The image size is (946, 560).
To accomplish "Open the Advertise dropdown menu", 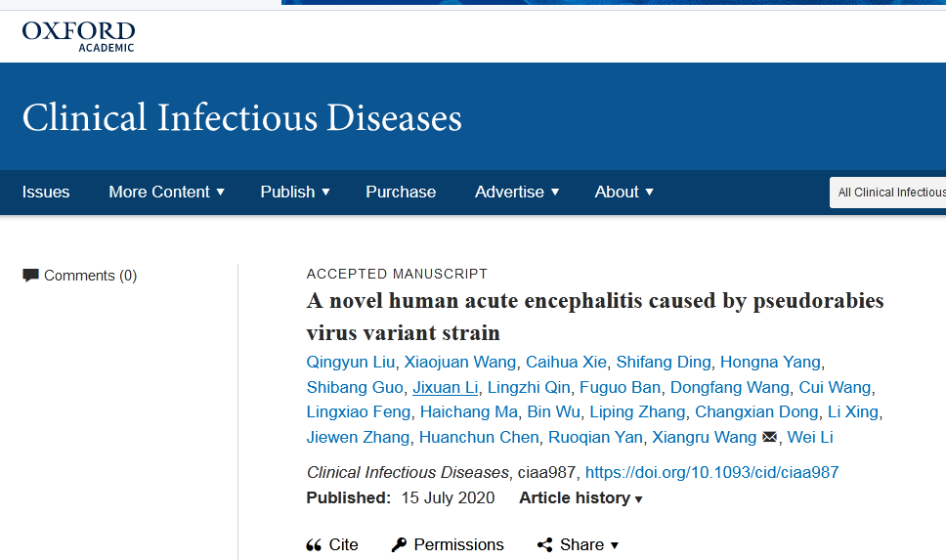I will pyautogui.click(x=517, y=192).
